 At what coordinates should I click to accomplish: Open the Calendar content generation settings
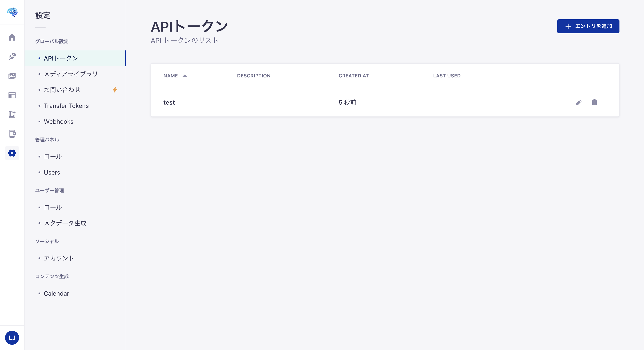[56, 293]
